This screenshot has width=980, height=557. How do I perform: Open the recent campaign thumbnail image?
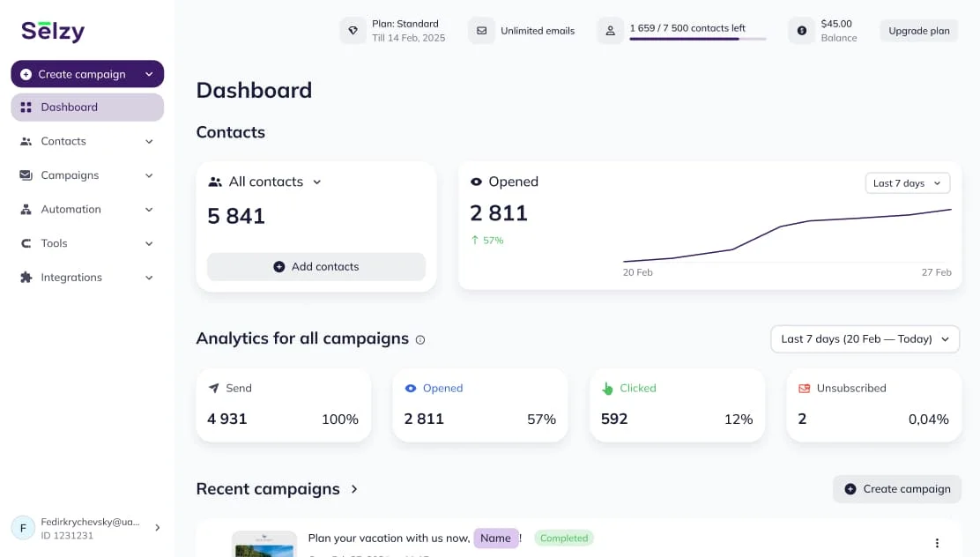[x=264, y=545]
